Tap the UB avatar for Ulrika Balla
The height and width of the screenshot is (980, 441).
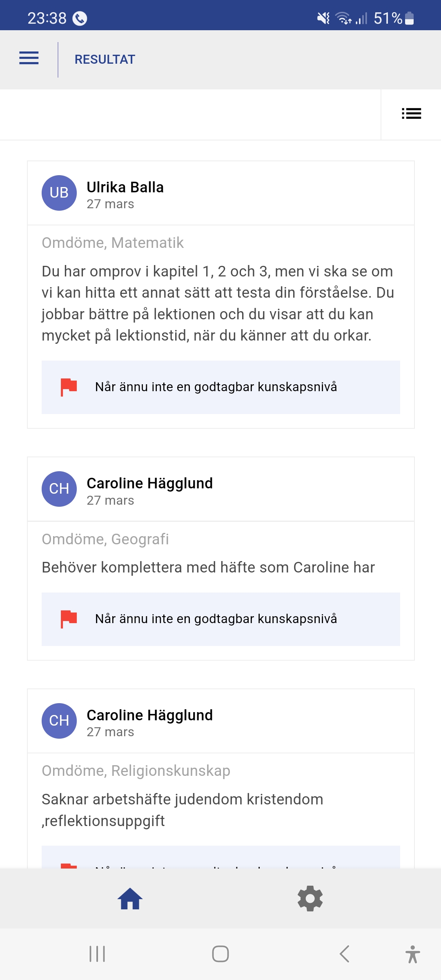point(59,193)
